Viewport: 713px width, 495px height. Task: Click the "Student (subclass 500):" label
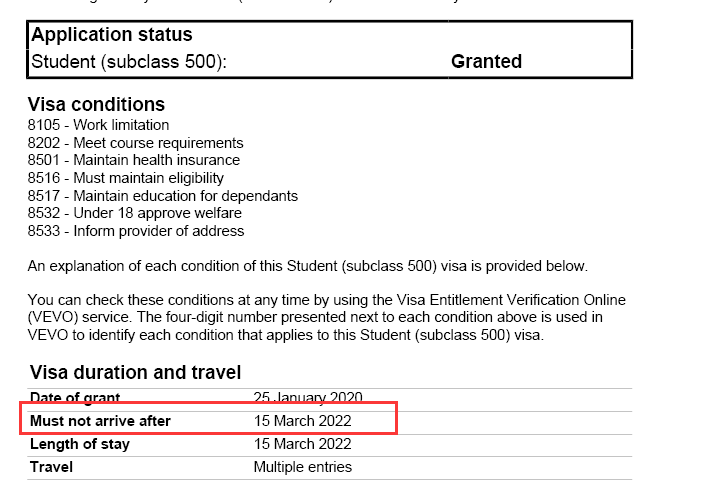point(130,61)
